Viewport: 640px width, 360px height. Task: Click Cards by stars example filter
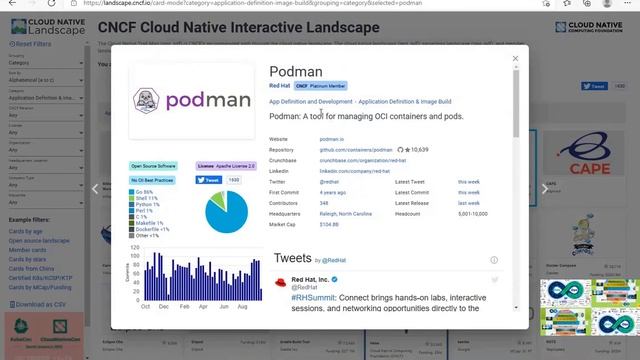(27, 260)
